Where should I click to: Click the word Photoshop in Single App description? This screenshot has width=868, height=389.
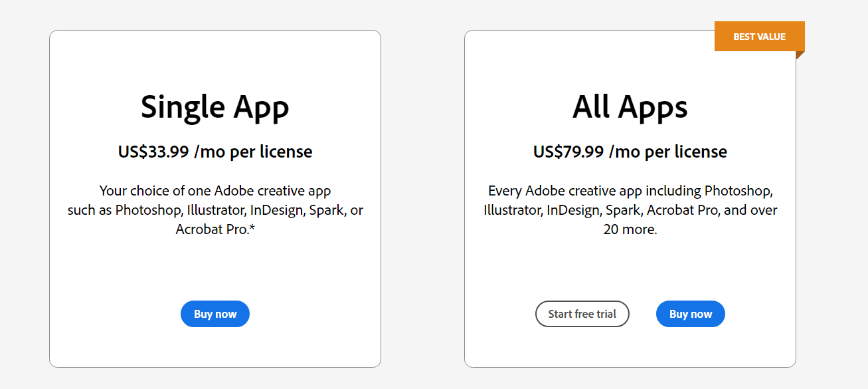coord(149,210)
